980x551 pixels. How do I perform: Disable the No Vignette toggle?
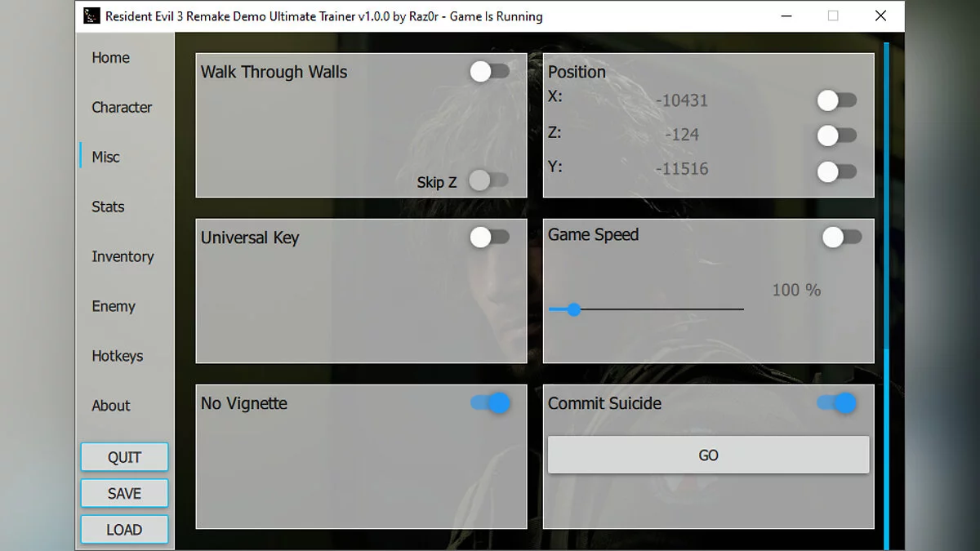click(490, 403)
